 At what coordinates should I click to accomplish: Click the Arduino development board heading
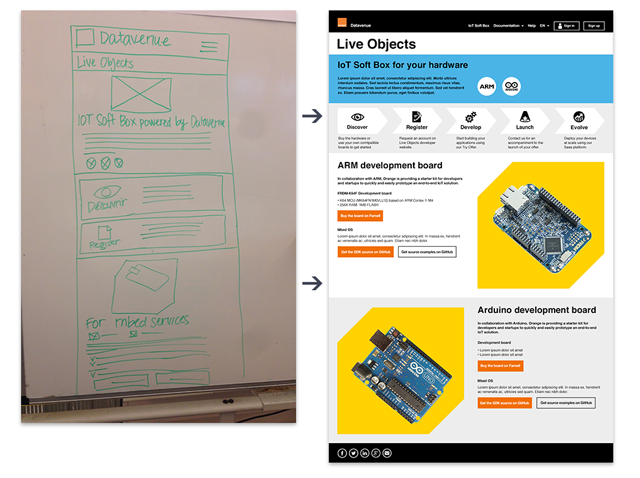coord(537,310)
